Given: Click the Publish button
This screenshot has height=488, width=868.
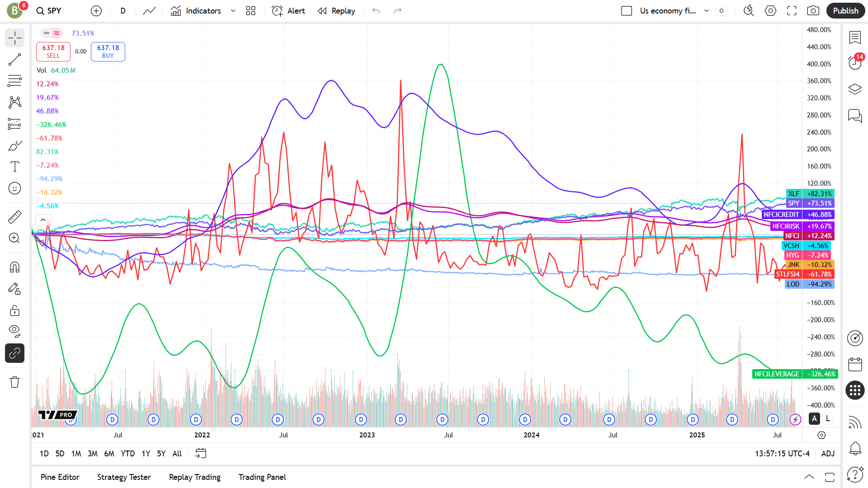Looking at the screenshot, I should (845, 11).
